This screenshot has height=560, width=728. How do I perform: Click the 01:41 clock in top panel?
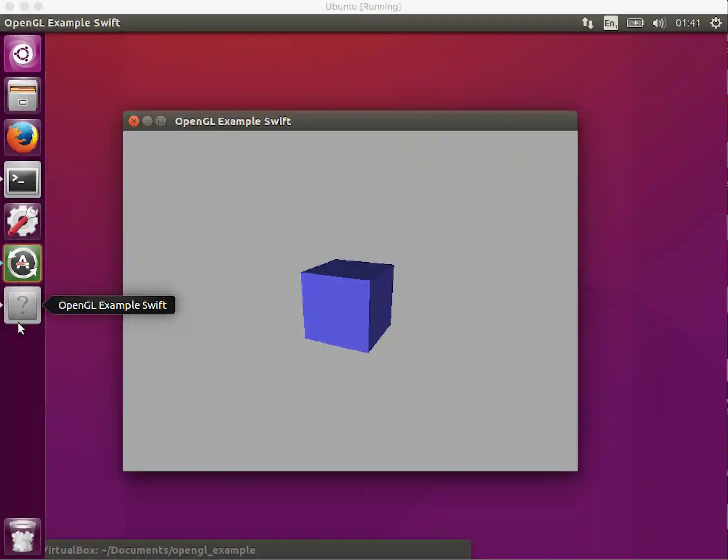(688, 23)
